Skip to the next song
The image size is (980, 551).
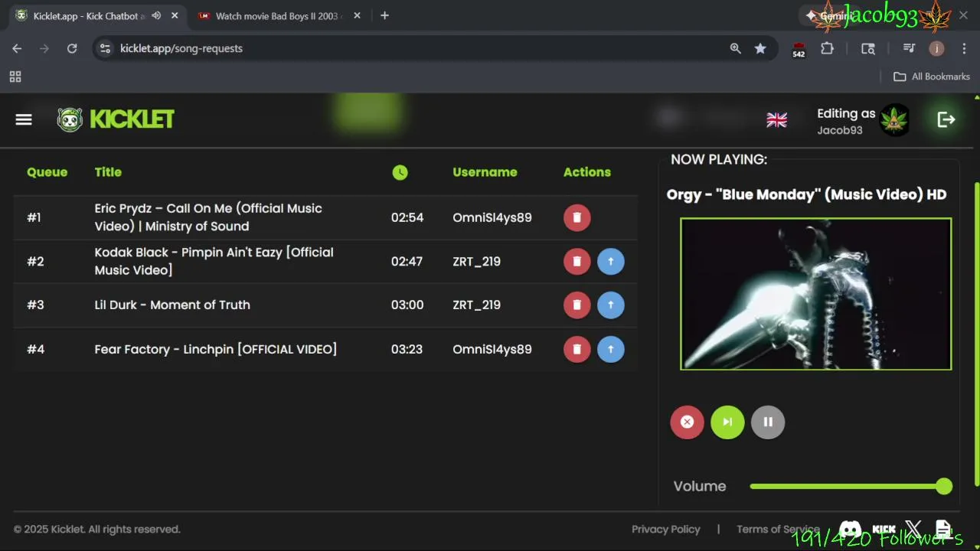click(x=727, y=422)
